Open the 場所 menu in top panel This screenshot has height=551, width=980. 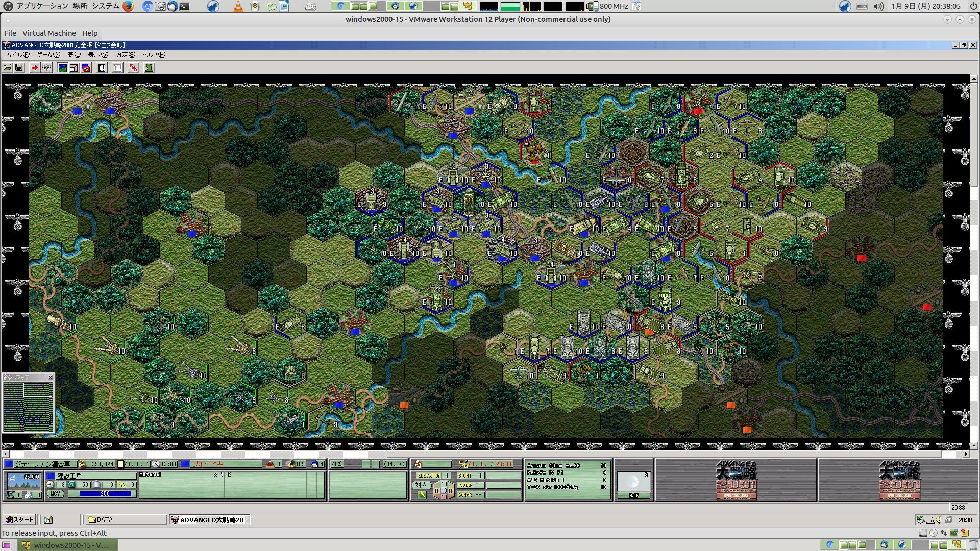tap(80, 6)
